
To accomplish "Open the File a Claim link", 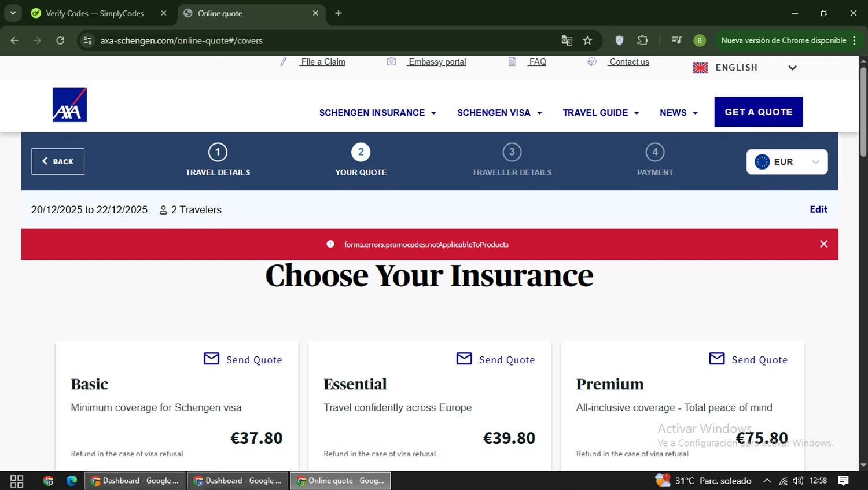I will tap(323, 62).
